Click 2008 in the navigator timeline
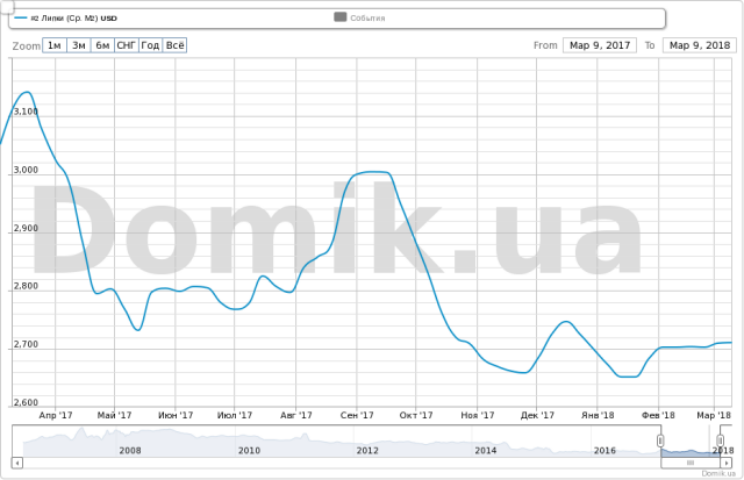This screenshot has height=480, width=744. pyautogui.click(x=130, y=451)
